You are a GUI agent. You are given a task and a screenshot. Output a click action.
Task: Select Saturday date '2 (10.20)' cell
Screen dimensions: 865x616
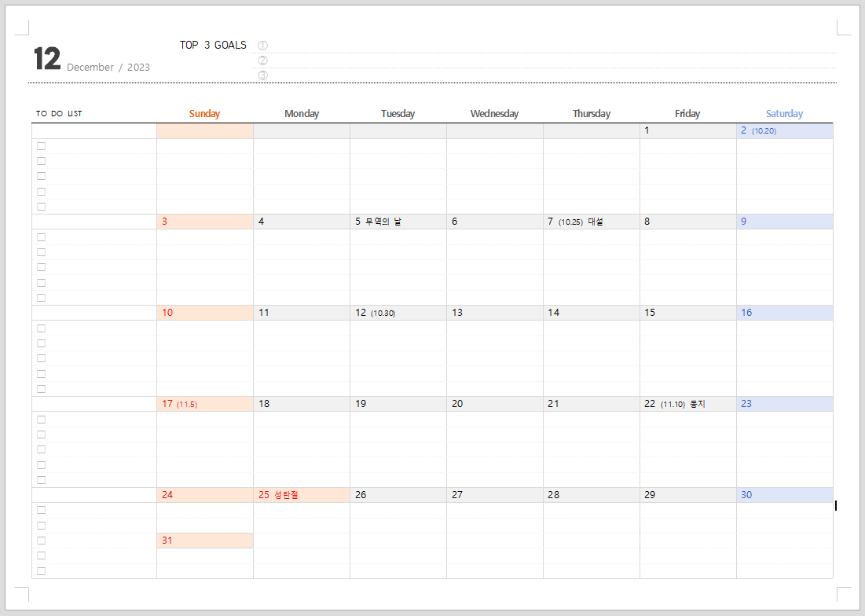pos(784,130)
